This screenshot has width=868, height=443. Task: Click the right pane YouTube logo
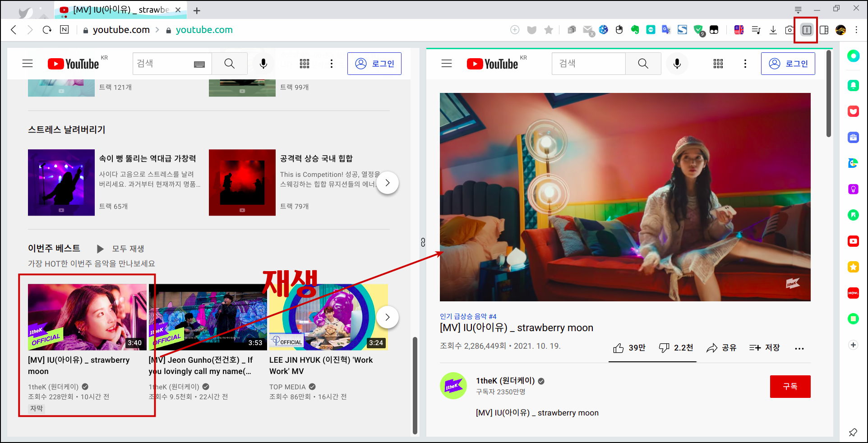492,64
